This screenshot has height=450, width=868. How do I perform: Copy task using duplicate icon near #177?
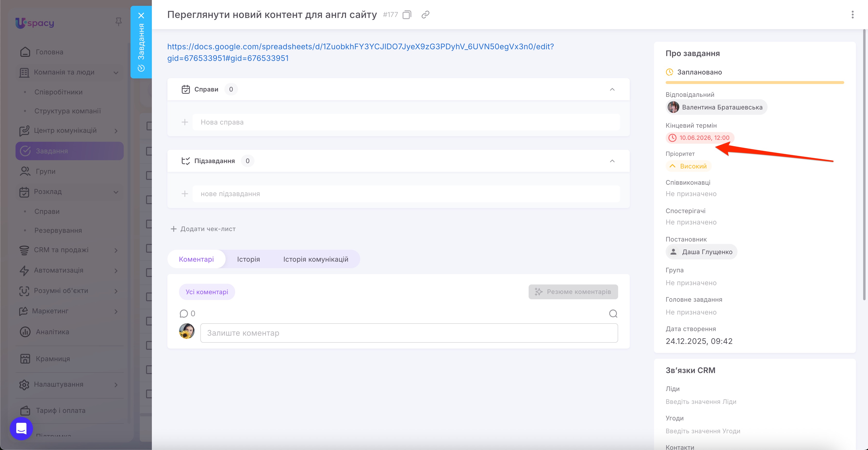pyautogui.click(x=407, y=15)
